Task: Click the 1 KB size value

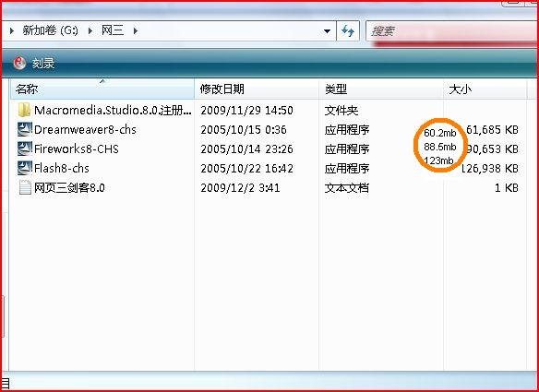Action: point(507,187)
